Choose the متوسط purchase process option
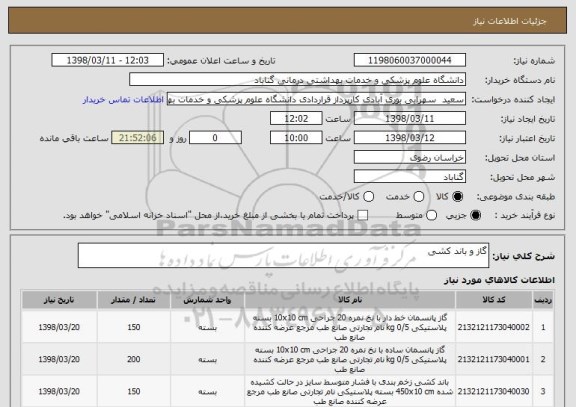576x407 pixels. 431,216
